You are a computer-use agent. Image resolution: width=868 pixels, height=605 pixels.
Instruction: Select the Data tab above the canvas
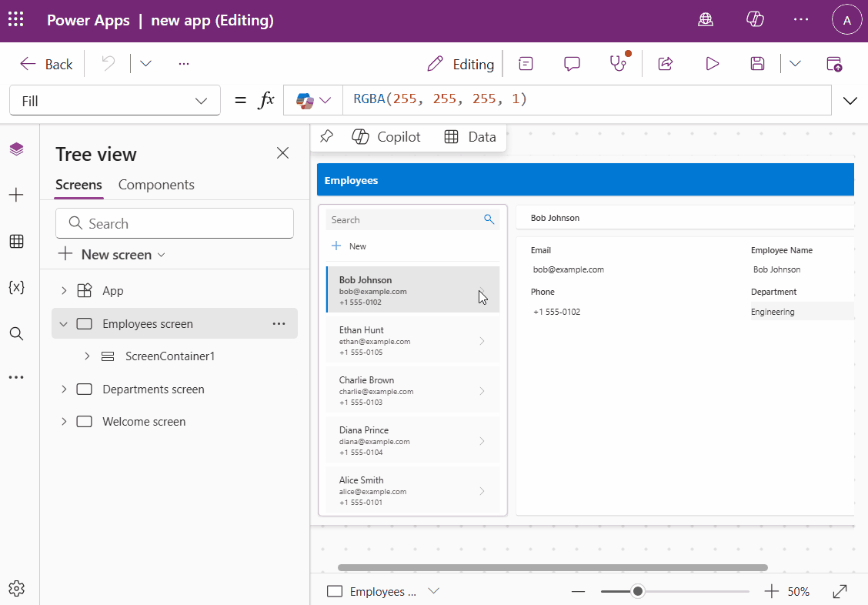(x=469, y=136)
